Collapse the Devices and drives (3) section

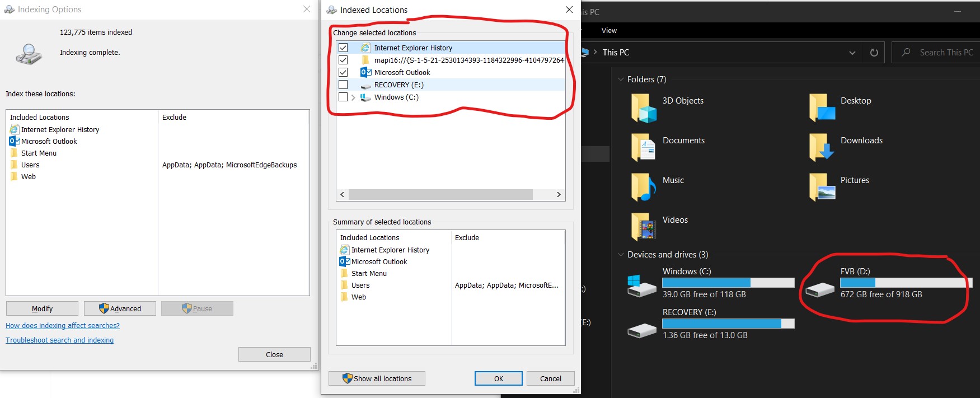pos(621,255)
